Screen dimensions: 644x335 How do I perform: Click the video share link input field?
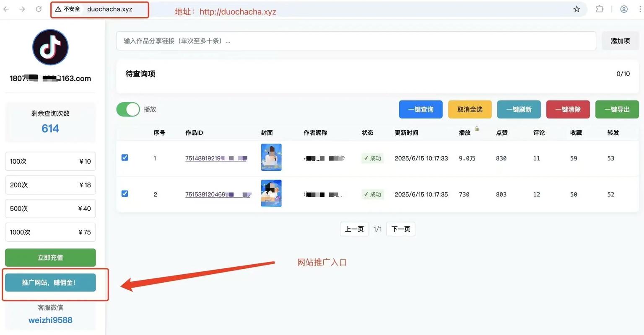[356, 41]
